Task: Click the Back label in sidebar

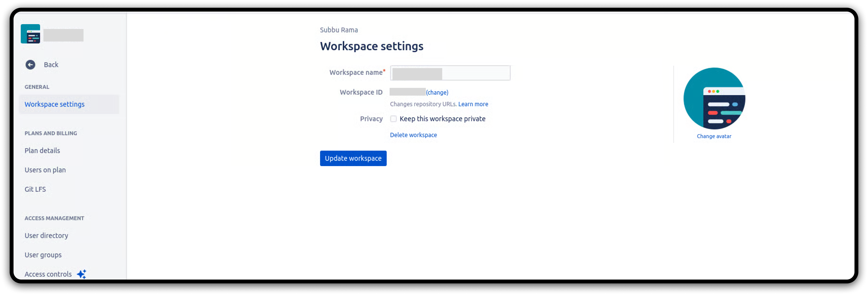Action: [x=51, y=65]
